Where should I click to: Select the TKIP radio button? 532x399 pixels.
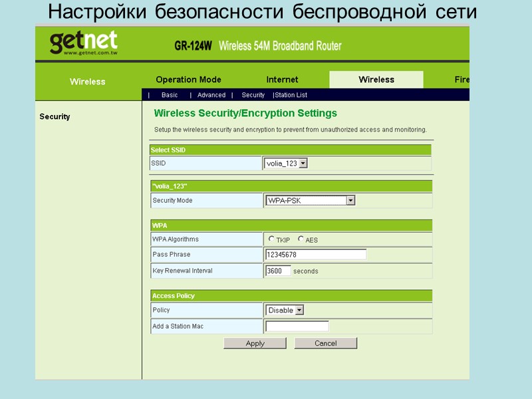pos(272,239)
